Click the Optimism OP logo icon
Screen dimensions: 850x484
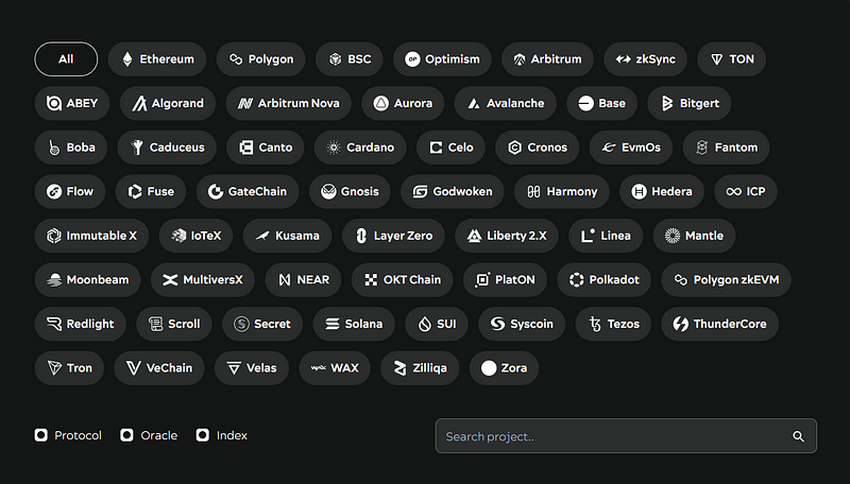click(412, 59)
